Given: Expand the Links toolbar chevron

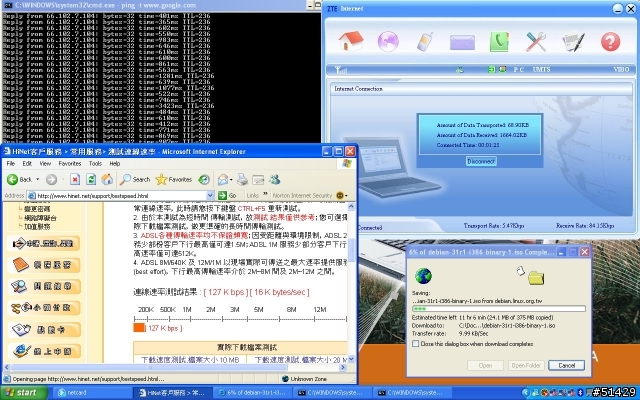Looking at the screenshot, I should tap(265, 194).
